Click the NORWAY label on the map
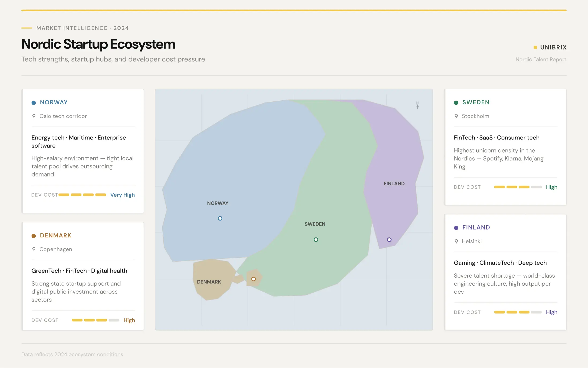The width and height of the screenshot is (588, 368). pos(218,203)
